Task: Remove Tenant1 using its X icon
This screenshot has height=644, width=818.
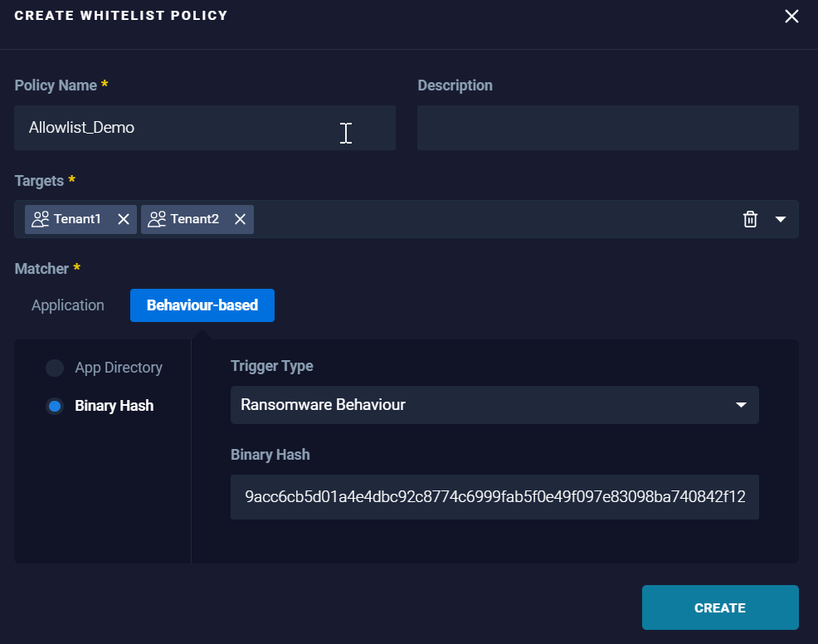Action: point(124,219)
